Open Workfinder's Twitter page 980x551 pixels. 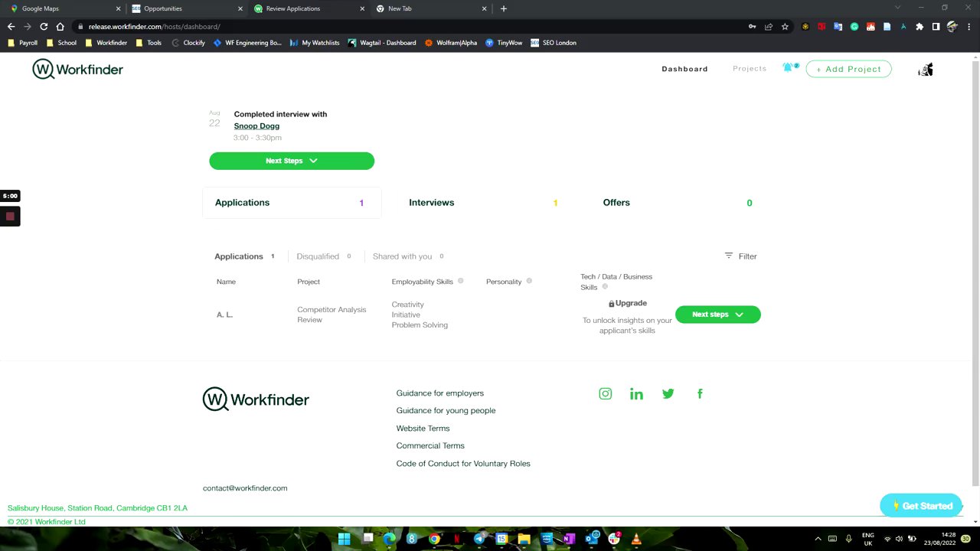pos(668,393)
